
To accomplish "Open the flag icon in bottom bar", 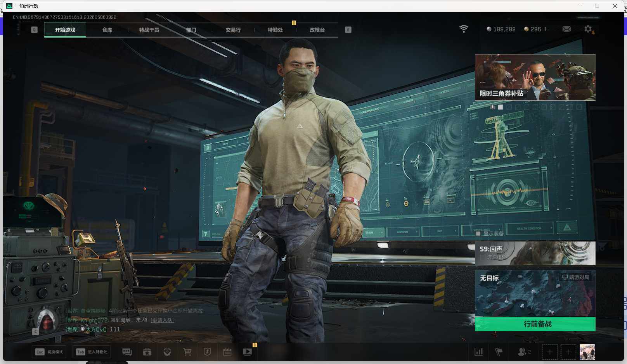I will pos(499,352).
